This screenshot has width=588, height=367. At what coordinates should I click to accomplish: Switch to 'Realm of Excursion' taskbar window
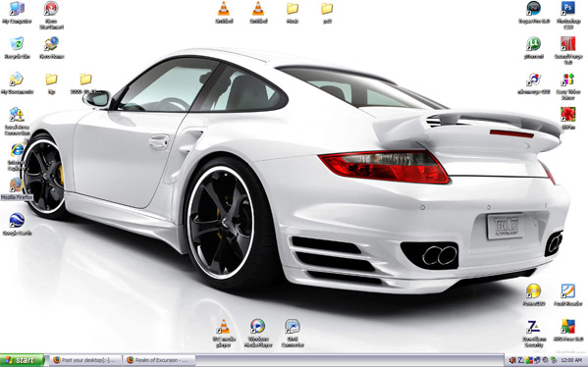pos(159,360)
